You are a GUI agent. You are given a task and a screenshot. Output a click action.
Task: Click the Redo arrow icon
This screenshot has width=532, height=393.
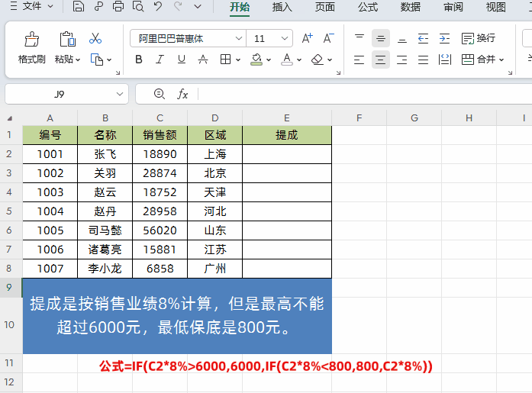(178, 6)
